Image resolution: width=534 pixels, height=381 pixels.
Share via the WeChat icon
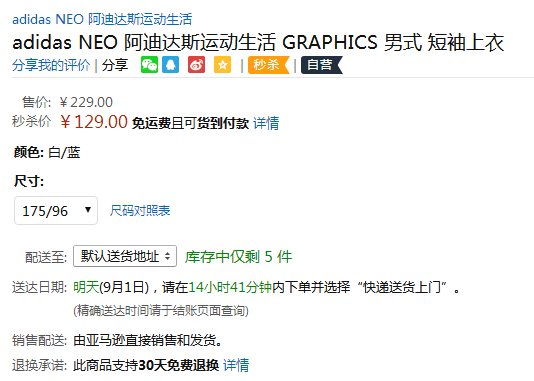click(149, 65)
